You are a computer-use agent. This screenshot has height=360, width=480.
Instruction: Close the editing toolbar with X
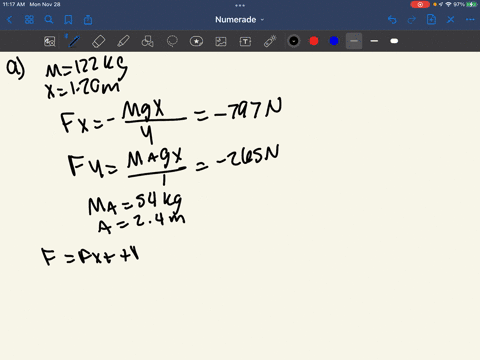coord(451,20)
